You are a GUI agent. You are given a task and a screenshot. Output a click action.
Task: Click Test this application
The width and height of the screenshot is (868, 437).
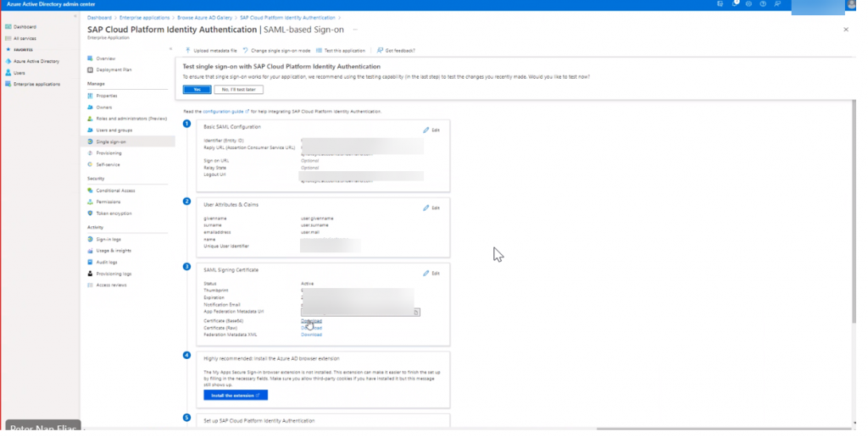coord(341,50)
